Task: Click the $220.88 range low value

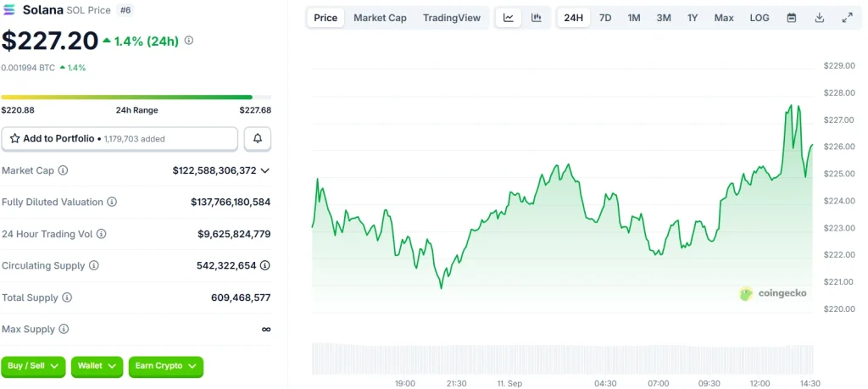Action: 18,110
